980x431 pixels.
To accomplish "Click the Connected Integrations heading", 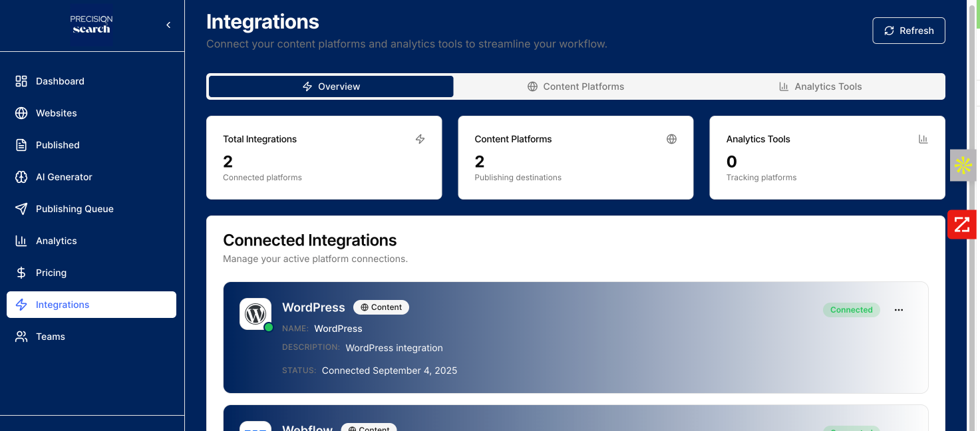I will click(309, 240).
